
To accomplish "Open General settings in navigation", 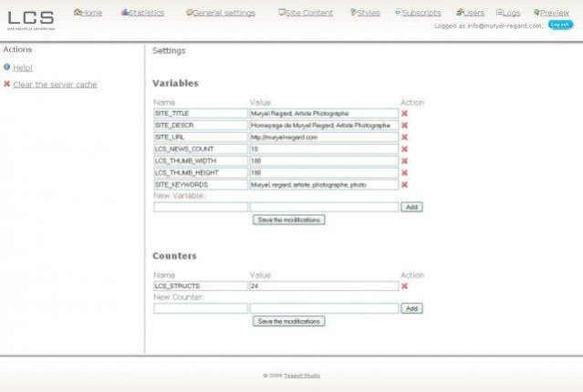I will (x=224, y=13).
